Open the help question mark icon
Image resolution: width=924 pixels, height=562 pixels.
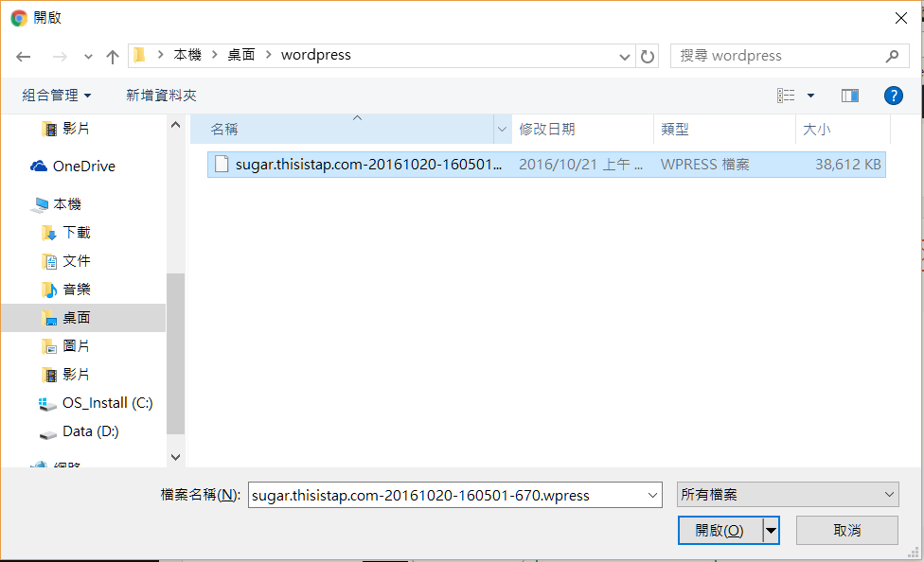click(x=893, y=96)
